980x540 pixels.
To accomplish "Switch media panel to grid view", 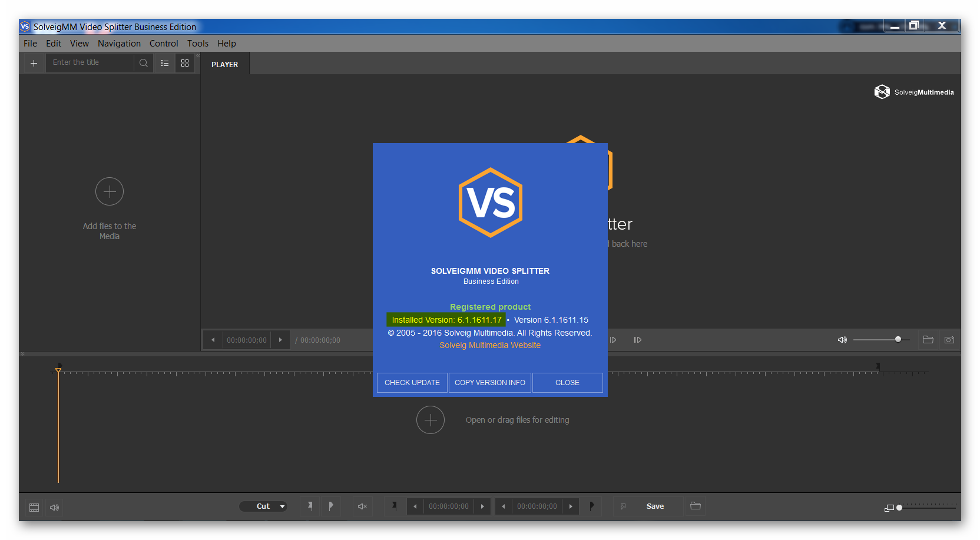I will pos(185,63).
